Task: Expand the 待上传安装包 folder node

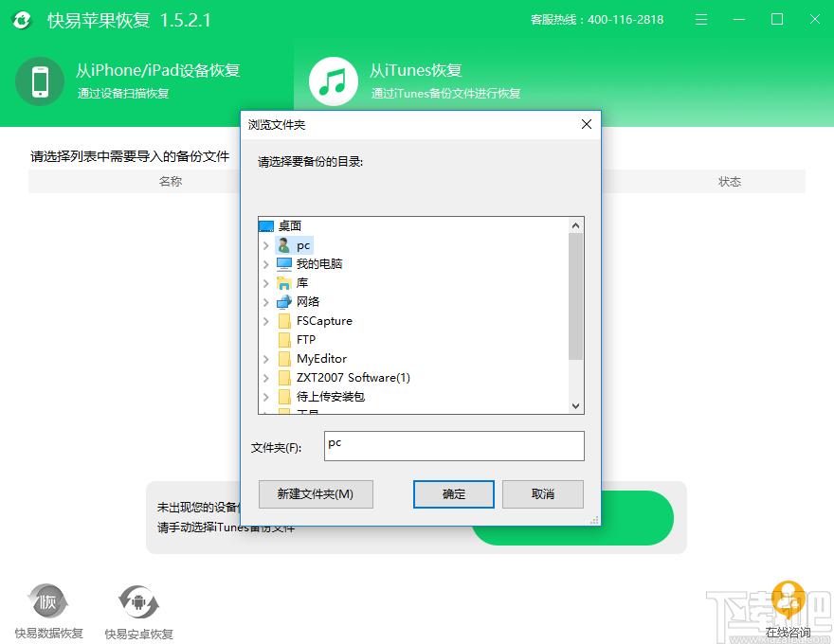Action: tap(266, 397)
